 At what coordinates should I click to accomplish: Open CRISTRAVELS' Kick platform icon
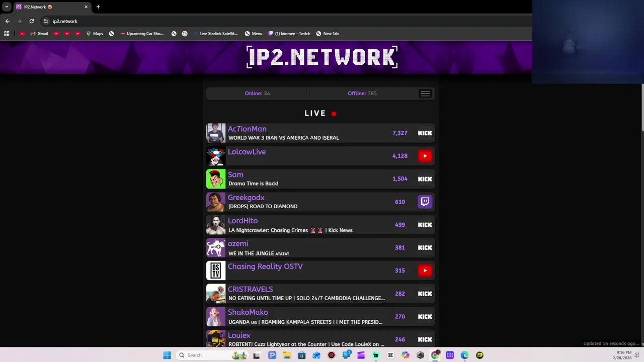425,294
